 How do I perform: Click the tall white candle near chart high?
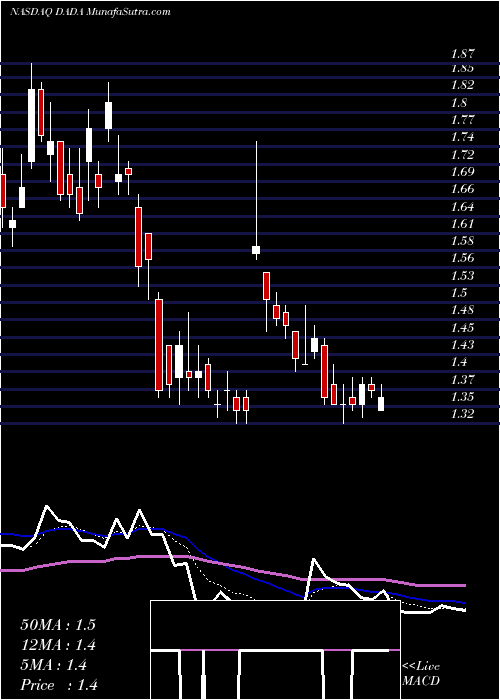tap(31, 116)
